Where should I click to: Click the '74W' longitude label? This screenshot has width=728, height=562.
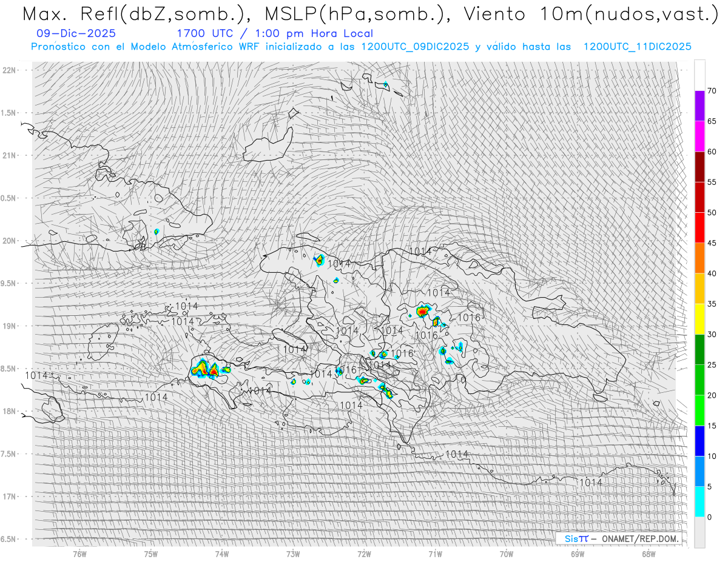tap(222, 554)
